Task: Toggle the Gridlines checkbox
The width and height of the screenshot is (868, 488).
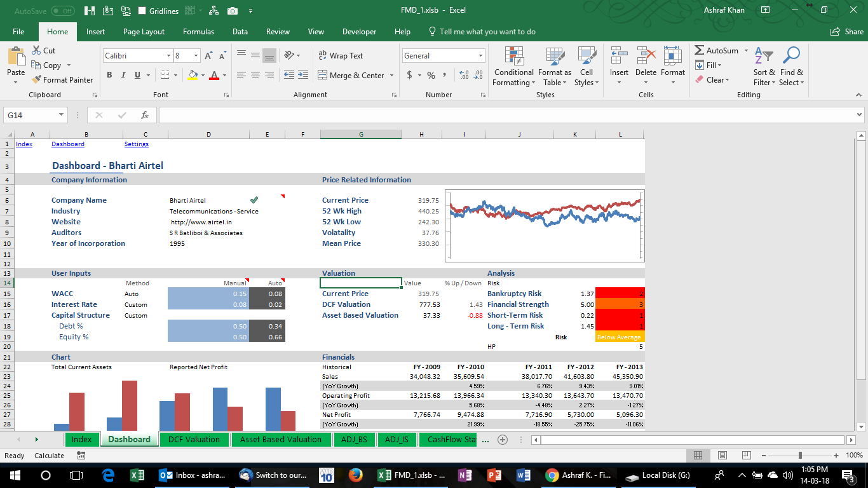Action: tap(142, 11)
